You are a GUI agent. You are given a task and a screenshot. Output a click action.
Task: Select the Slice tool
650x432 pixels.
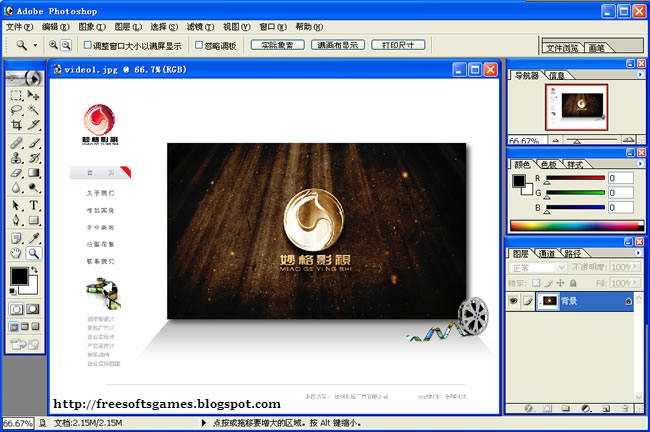click(34, 124)
